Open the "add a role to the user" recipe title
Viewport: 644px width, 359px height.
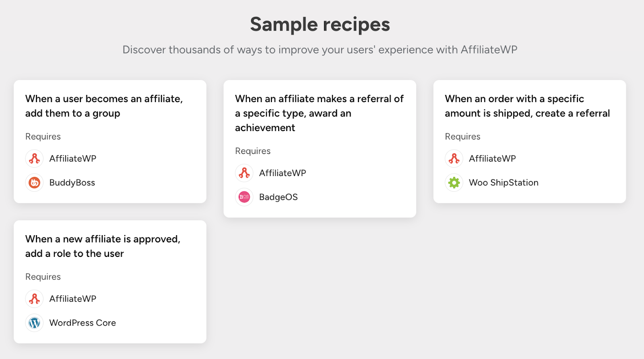[103, 246]
